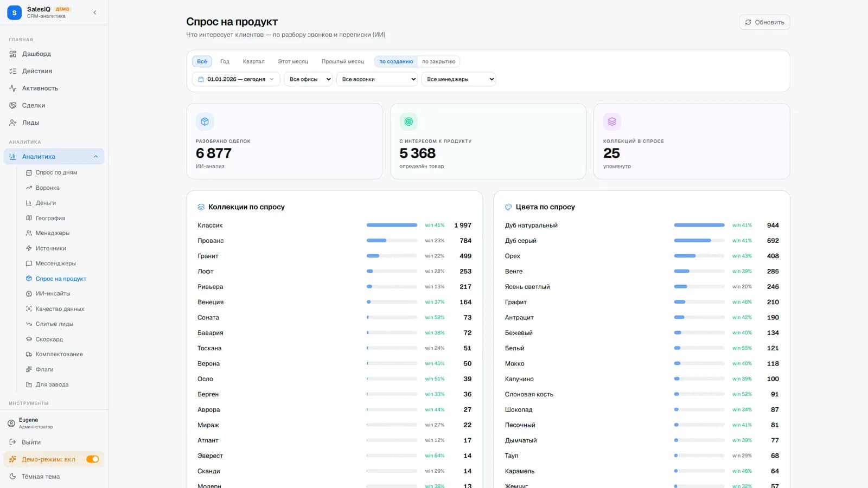The width and height of the screenshot is (868, 488).
Task: Click the Сделки handshake icon
Action: [x=13, y=105]
